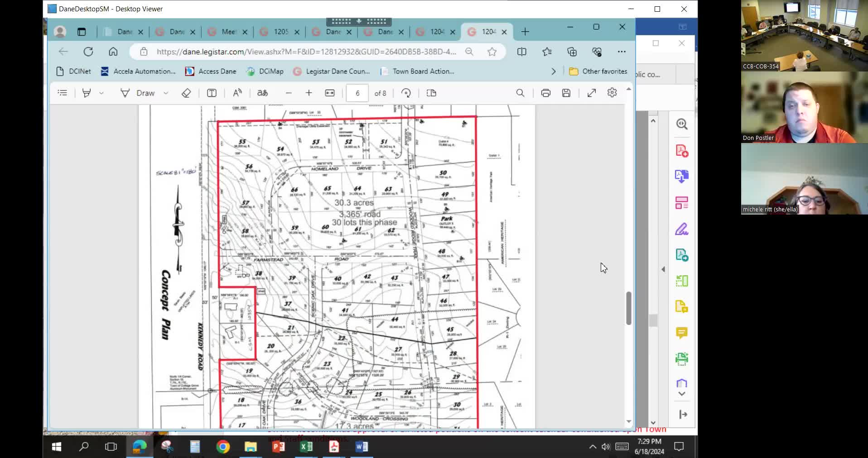Open PDF settings gear icon
Image resolution: width=868 pixels, height=458 pixels.
tap(612, 93)
